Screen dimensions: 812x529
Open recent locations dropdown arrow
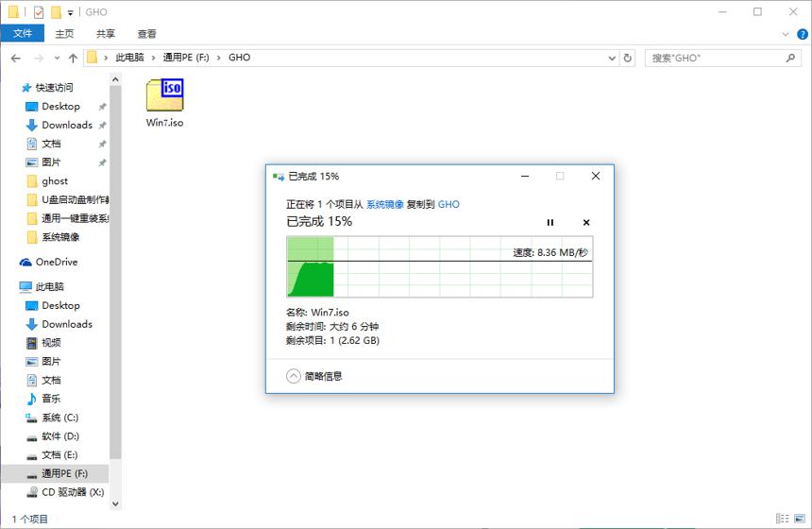click(x=57, y=58)
